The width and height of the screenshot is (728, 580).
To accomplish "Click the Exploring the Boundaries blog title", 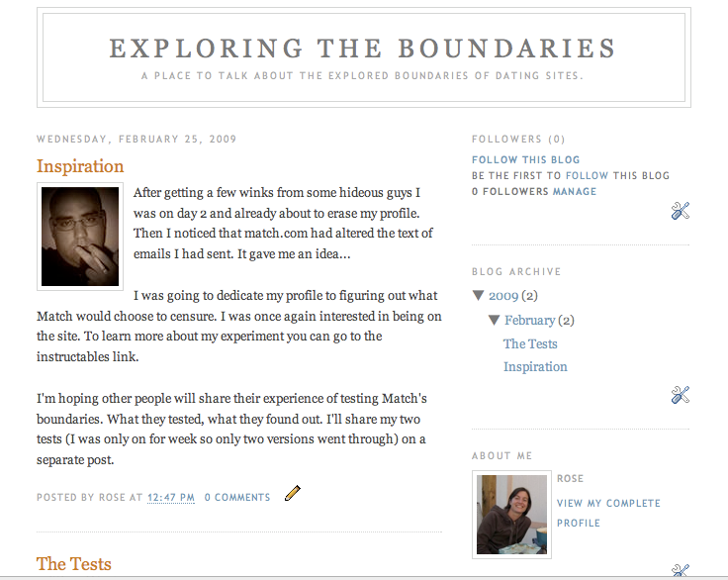I will point(363,48).
